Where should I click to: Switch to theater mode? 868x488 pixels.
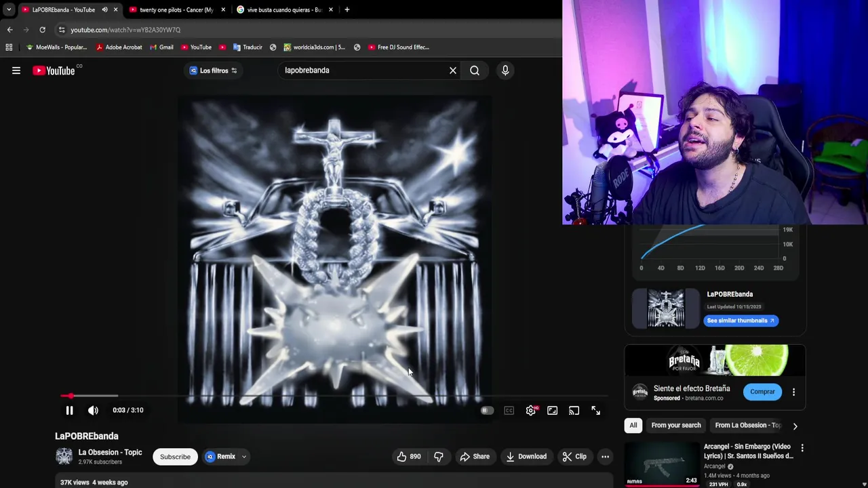tap(553, 410)
